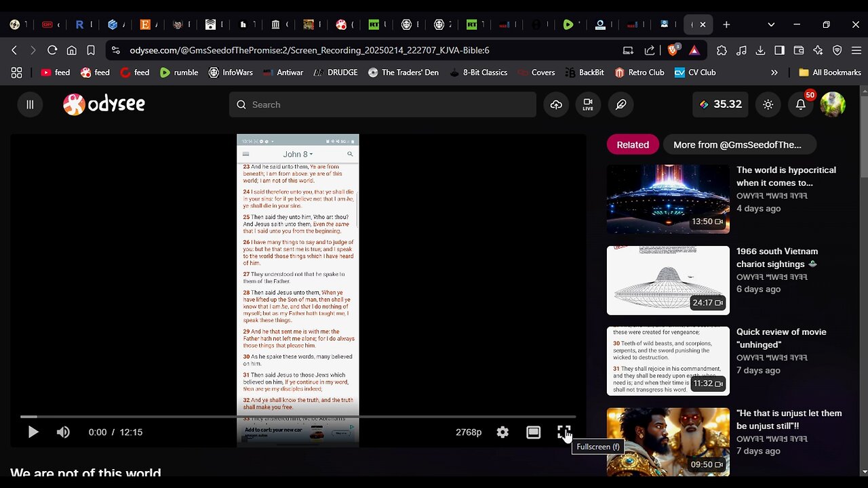868x488 pixels.
Task: Open "He that is unjust" video title
Action: [789, 420]
